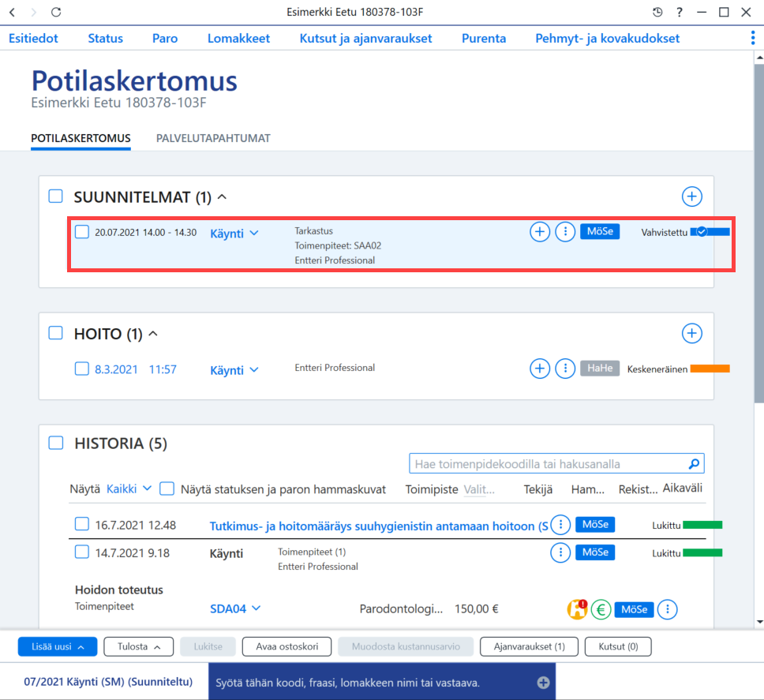Click the euro icon on the SDA04 row
This screenshot has height=700, width=764.
[601, 609]
